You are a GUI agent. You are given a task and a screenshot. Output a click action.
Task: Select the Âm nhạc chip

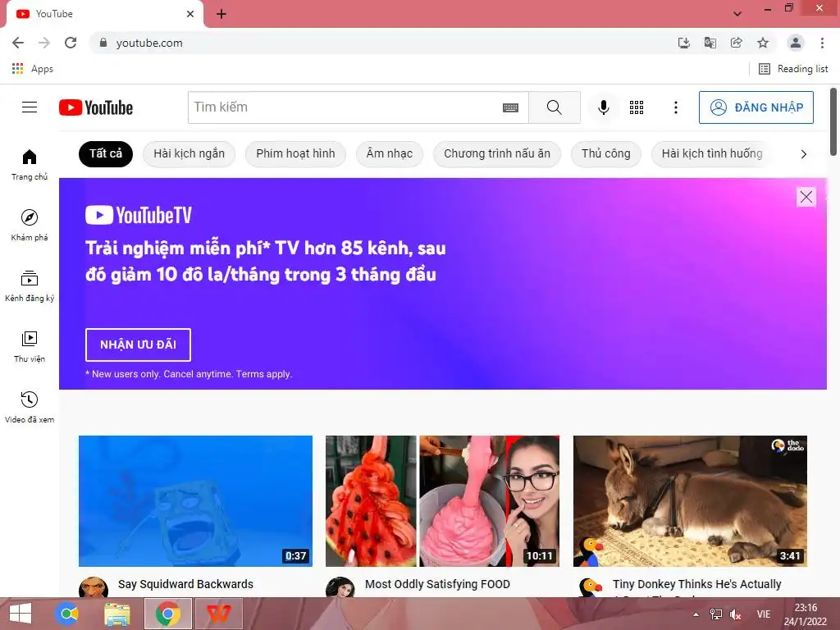point(390,153)
